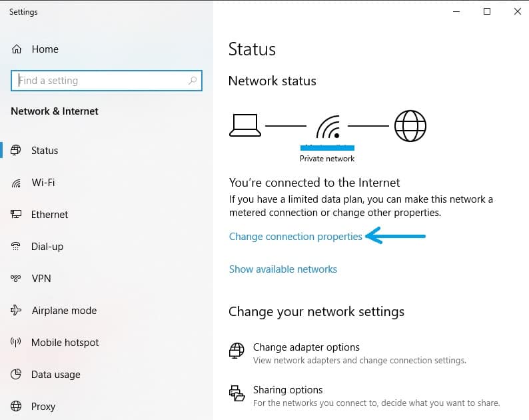Image resolution: width=529 pixels, height=420 pixels.
Task: Click the Status globe icon
Action: 17,151
